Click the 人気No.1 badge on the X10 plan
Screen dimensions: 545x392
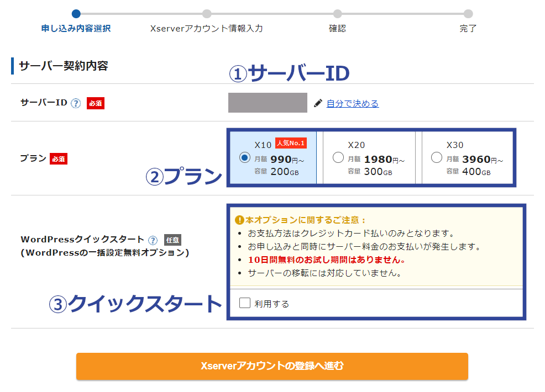[x=291, y=143]
